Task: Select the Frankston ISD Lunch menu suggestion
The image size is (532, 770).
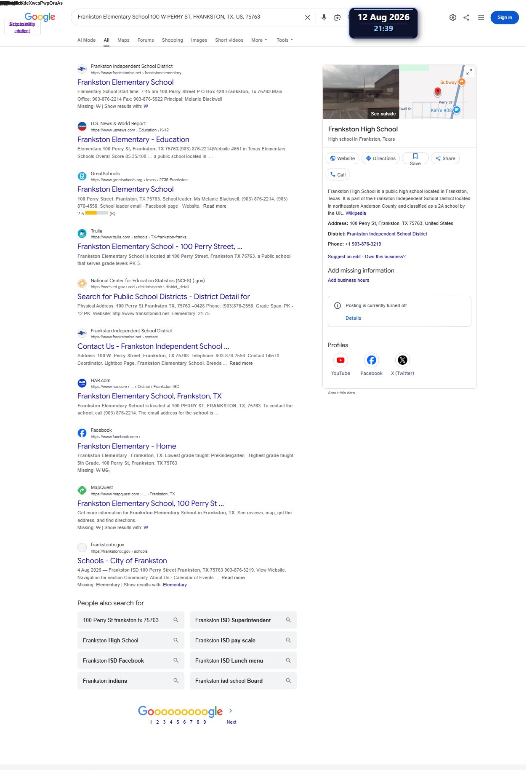Action: (x=243, y=660)
